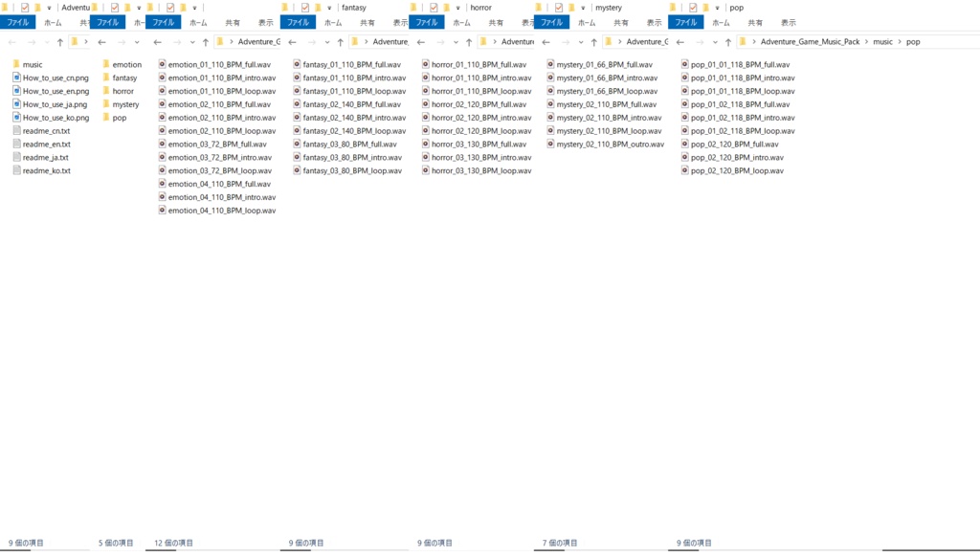980x557 pixels.
Task: Open the emotion folder icon in music window
Action: (x=106, y=64)
